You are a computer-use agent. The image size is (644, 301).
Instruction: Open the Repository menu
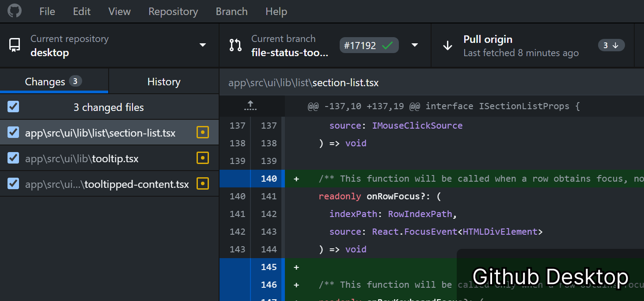(173, 11)
